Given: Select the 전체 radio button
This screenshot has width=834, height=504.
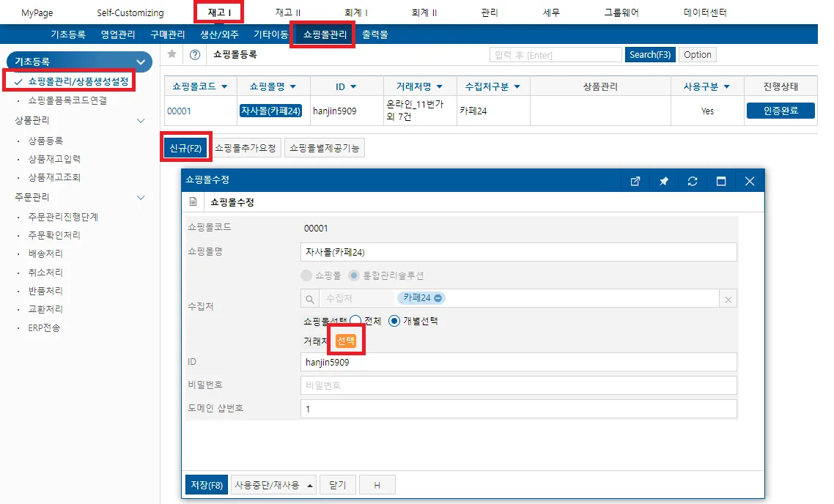Looking at the screenshot, I should point(355,321).
